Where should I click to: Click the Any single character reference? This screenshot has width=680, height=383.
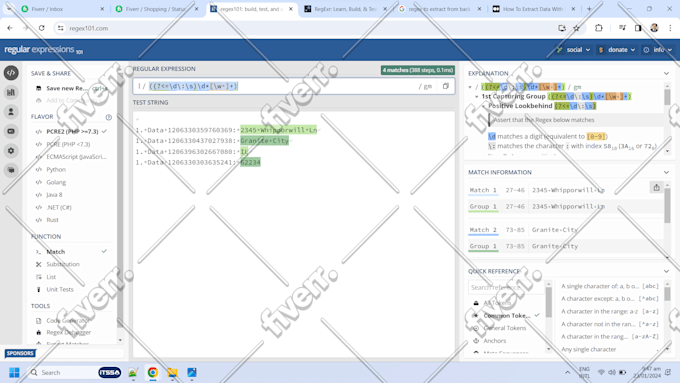(x=609, y=349)
